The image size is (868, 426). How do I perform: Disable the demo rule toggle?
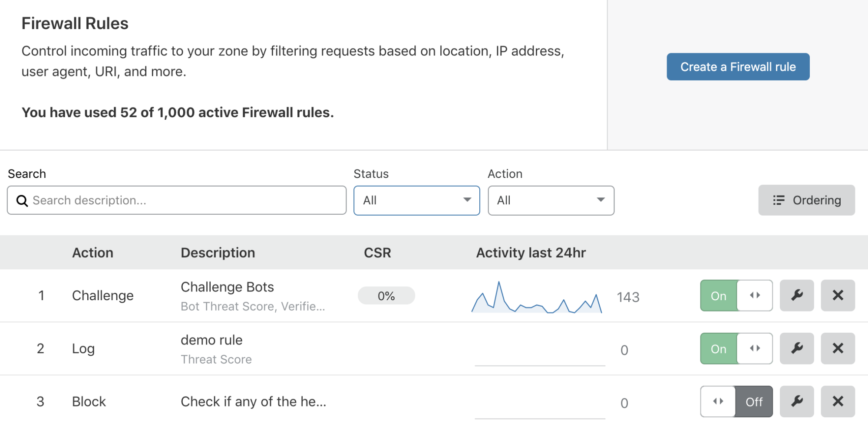pos(736,348)
